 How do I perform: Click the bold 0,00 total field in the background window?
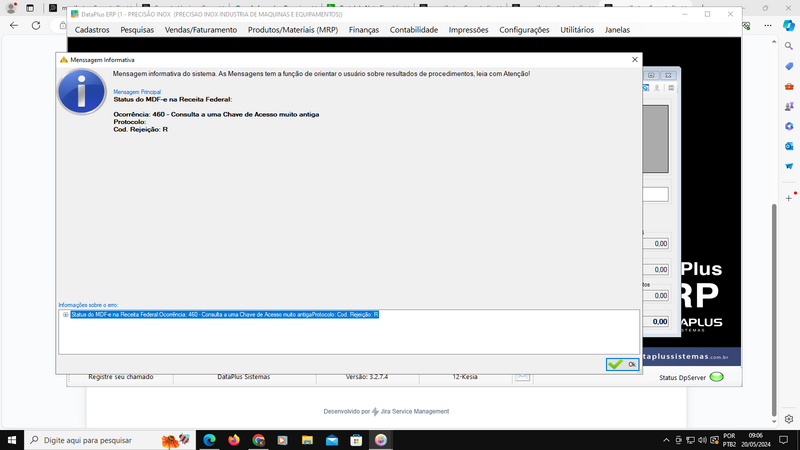click(656, 321)
